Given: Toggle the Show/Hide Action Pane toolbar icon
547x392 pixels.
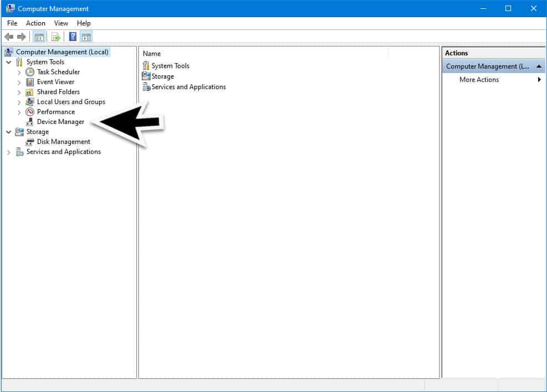Looking at the screenshot, I should [86, 37].
